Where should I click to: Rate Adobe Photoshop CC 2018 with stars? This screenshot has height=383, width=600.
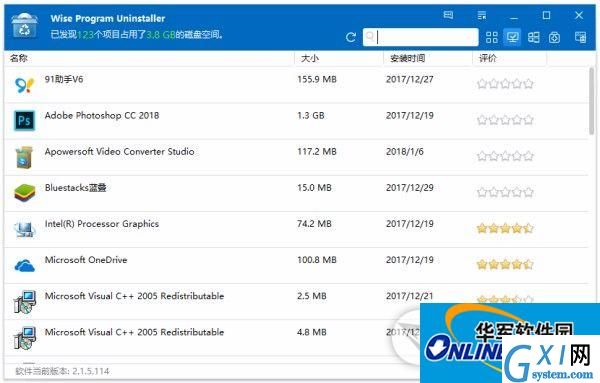coord(505,120)
